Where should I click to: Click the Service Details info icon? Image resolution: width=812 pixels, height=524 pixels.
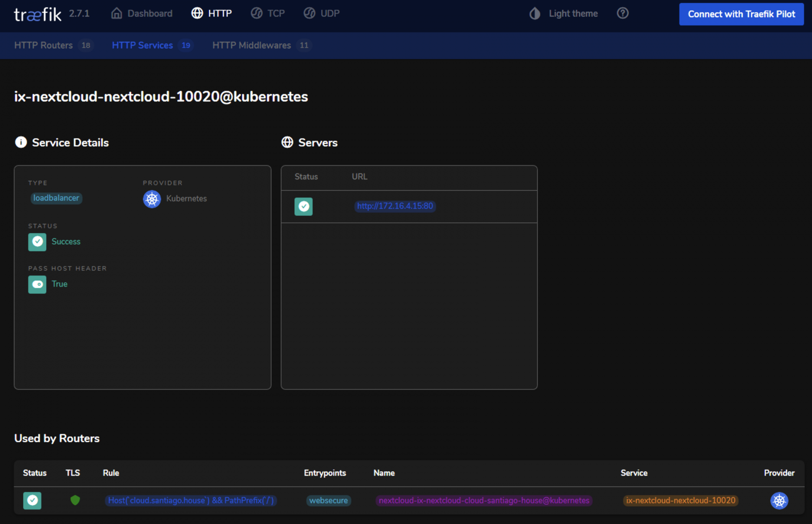[21, 142]
